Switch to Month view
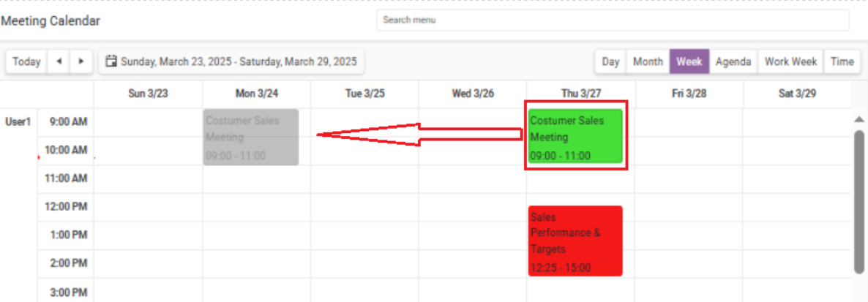This screenshot has height=302, width=868. click(648, 61)
